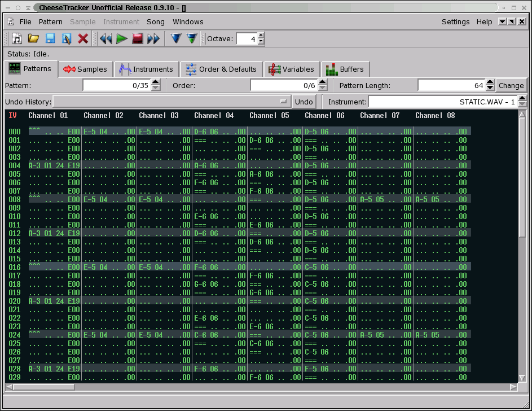Screen dimensions: 532x411
Task: Click the blue downward triangle toolbar icon
Action: tap(176, 39)
